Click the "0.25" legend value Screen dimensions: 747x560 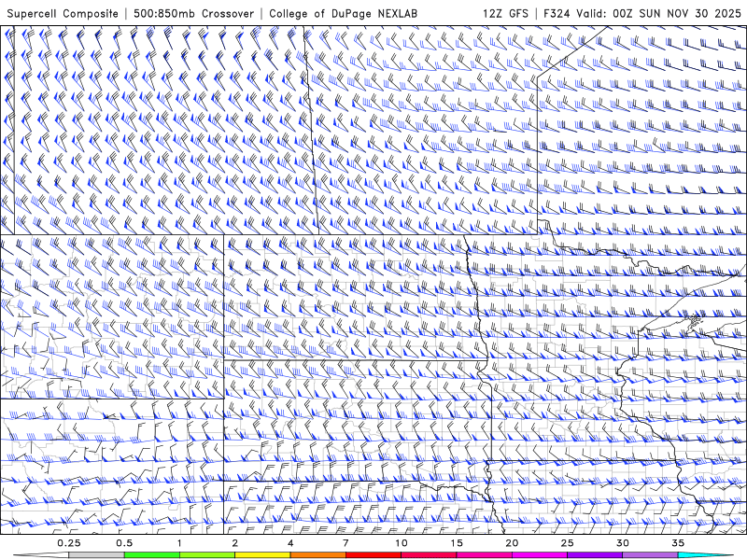[68, 543]
